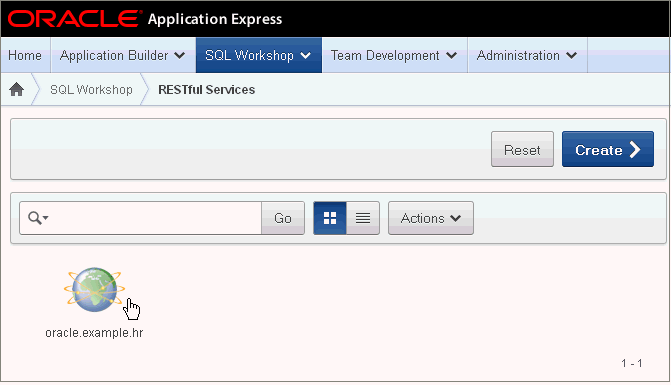
Task: Open the search column selector magnifier
Action: tap(38, 218)
